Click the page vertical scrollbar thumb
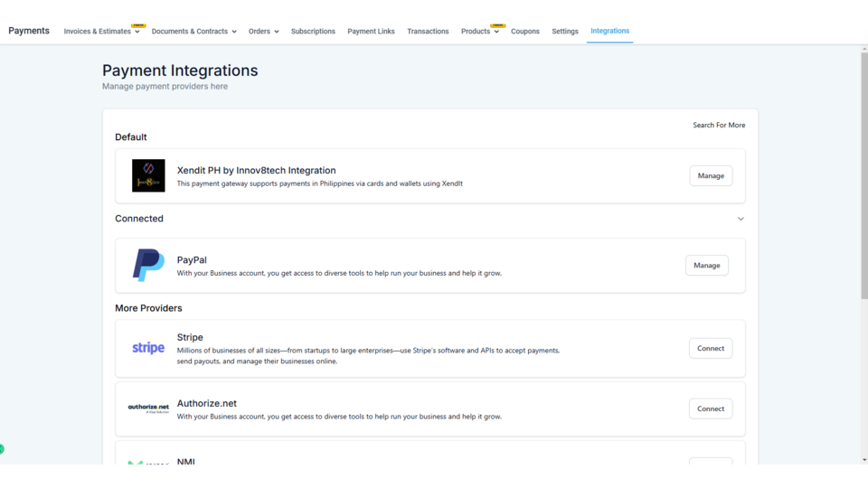This screenshot has width=868, height=488. 864,176
